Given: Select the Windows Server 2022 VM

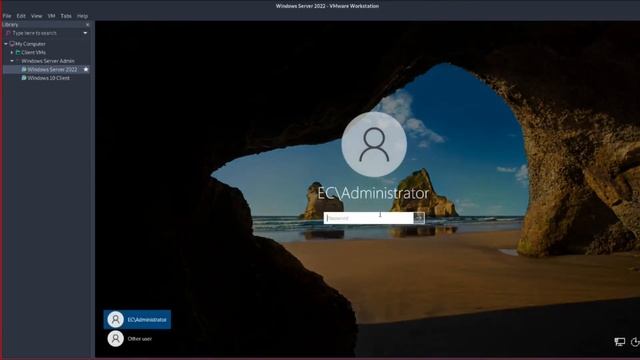Looking at the screenshot, I should [x=52, y=69].
